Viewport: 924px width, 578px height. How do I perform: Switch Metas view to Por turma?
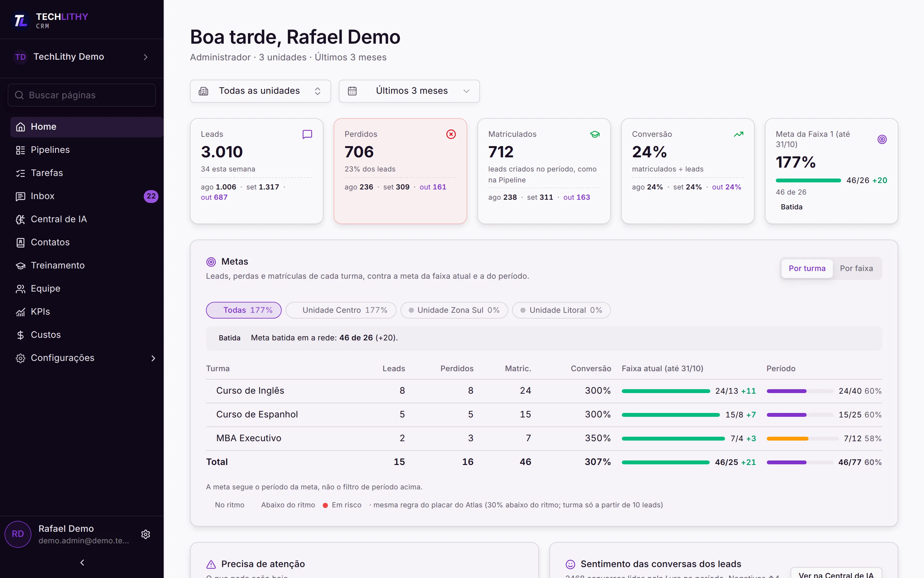807,268
